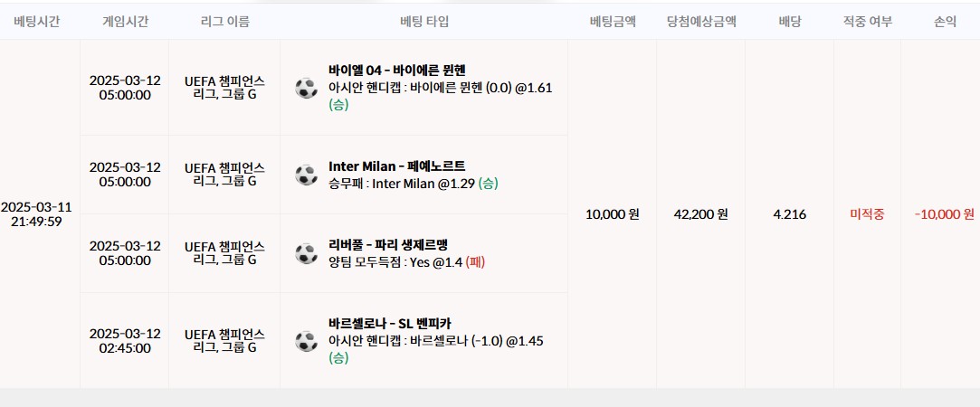Click the red 미적중 status text
The image size is (980, 407).
click(868, 214)
